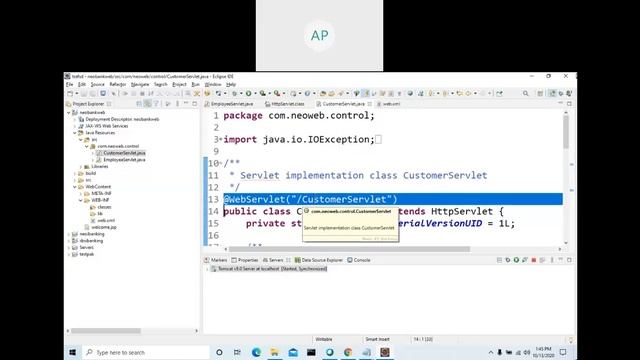
Task: Click the Debug bug icon in toolbar
Action: click(x=234, y=93)
